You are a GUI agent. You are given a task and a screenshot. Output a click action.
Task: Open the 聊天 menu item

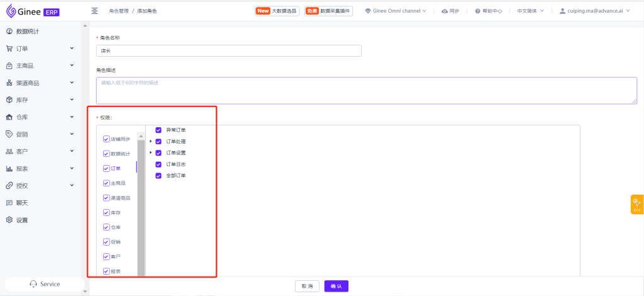point(22,203)
